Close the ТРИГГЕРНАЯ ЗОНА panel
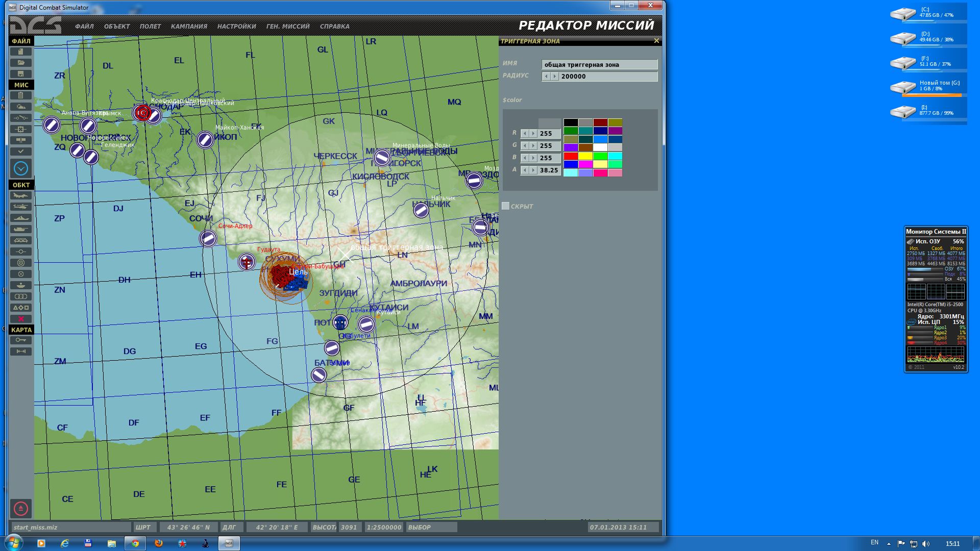The image size is (980, 551). point(656,41)
